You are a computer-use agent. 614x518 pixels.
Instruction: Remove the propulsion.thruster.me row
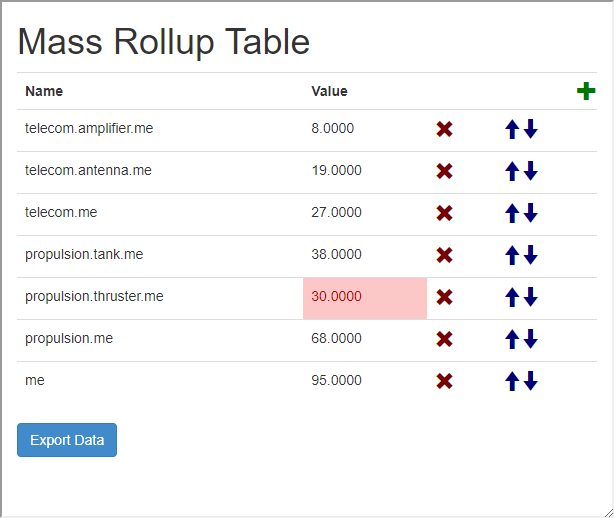click(x=445, y=297)
